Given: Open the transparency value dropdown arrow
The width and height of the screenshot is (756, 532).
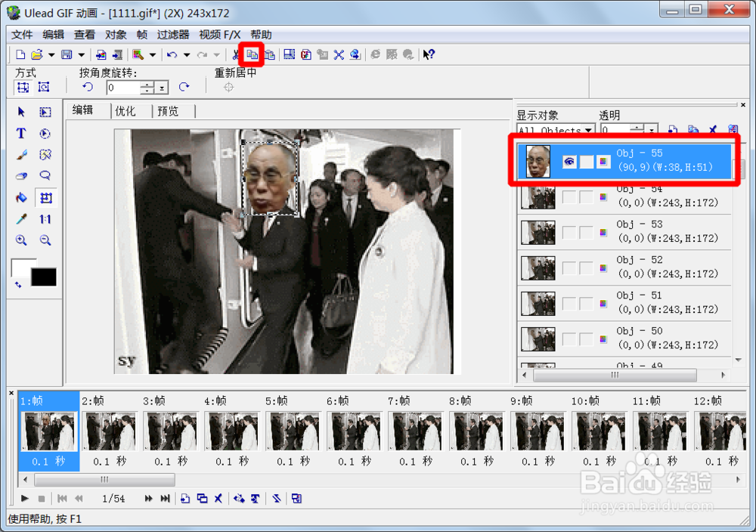Looking at the screenshot, I should coord(652,129).
